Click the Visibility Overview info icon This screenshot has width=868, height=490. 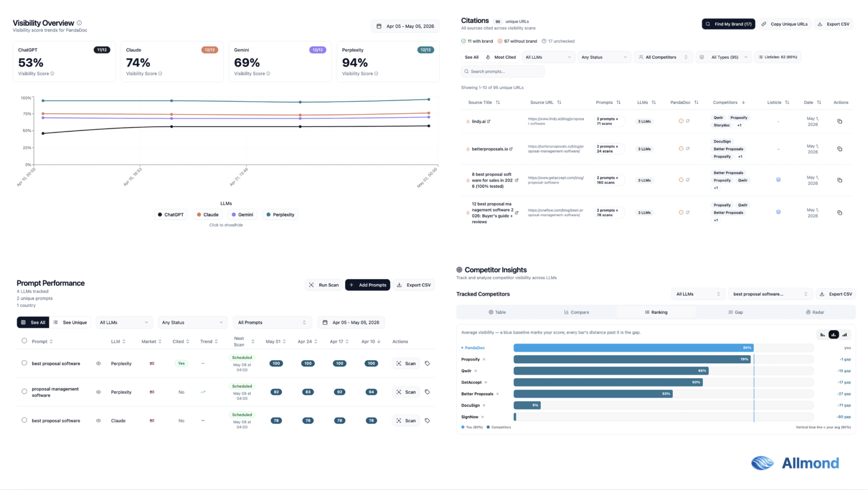coord(79,23)
